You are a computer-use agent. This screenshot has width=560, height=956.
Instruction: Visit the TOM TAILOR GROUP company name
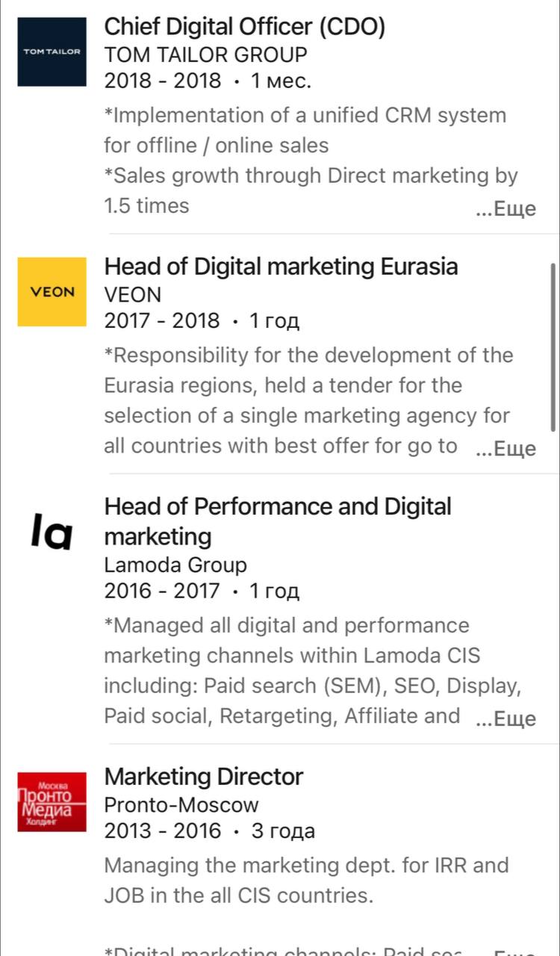point(205,55)
